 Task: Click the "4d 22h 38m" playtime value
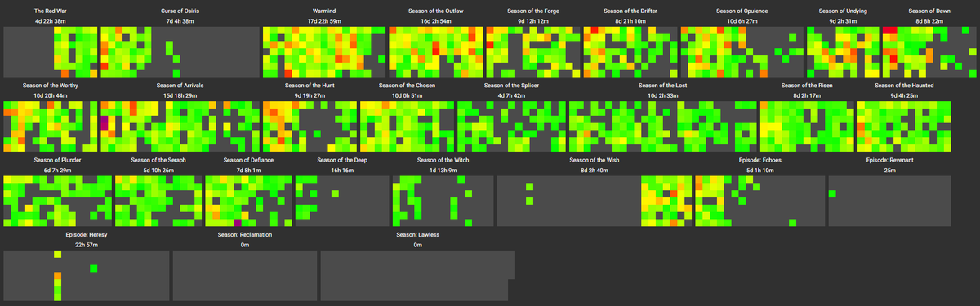click(51, 20)
